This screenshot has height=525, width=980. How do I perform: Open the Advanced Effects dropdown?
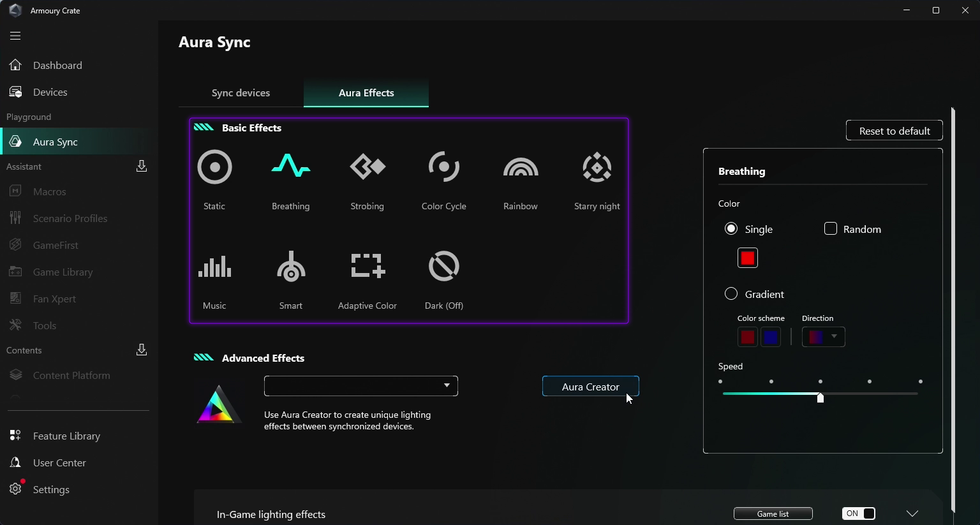(361, 386)
